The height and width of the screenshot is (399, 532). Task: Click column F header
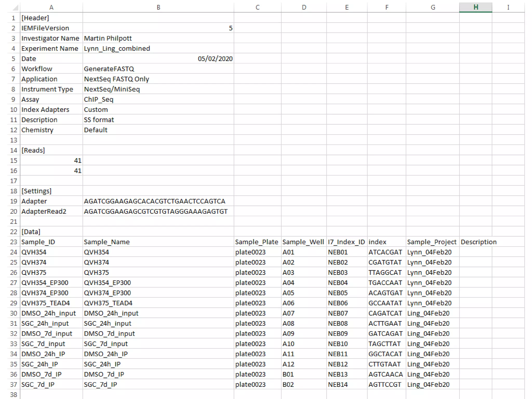pyautogui.click(x=387, y=7)
